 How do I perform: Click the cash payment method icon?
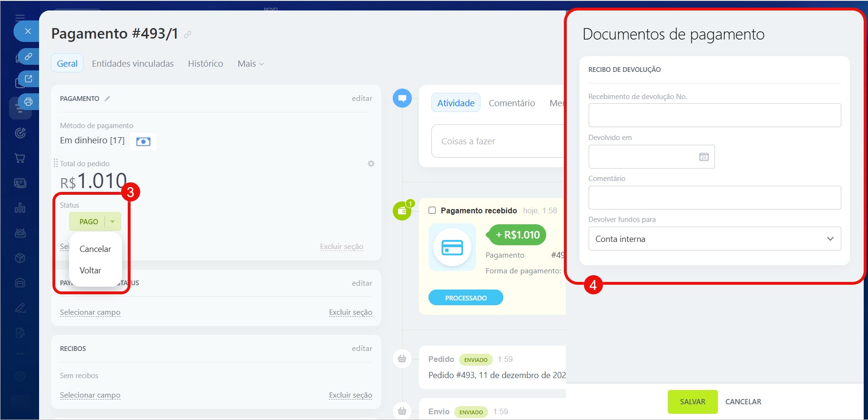pyautogui.click(x=143, y=141)
